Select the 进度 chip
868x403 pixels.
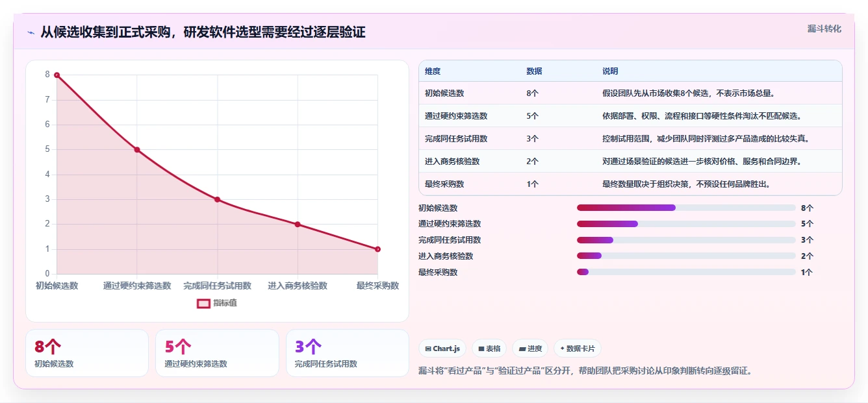530,348
